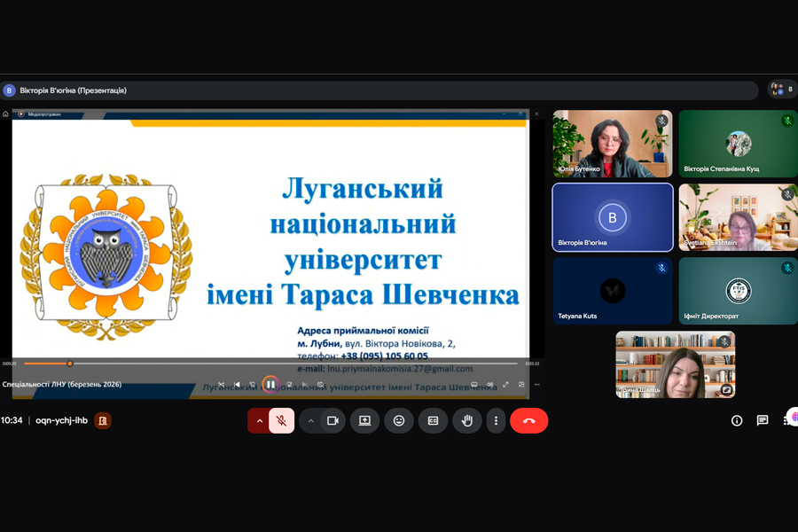Click muted mic icon on Tetyana Kuts tile
798x532 pixels.
661,268
